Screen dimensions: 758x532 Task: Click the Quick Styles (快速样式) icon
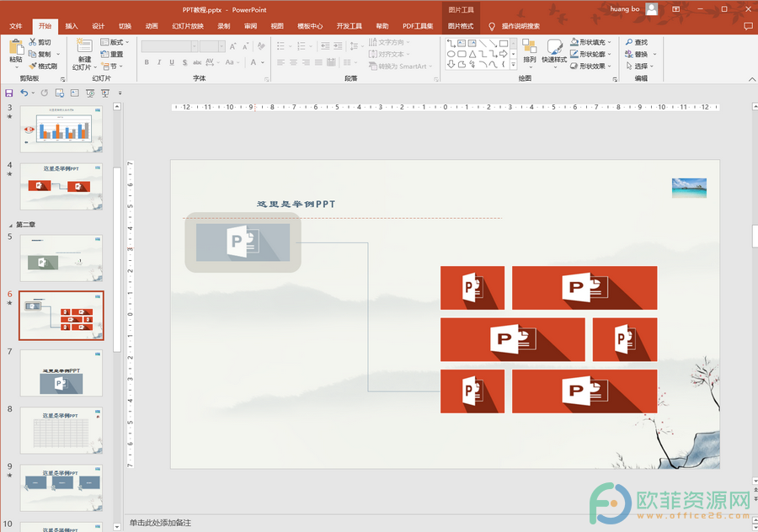pyautogui.click(x=554, y=47)
